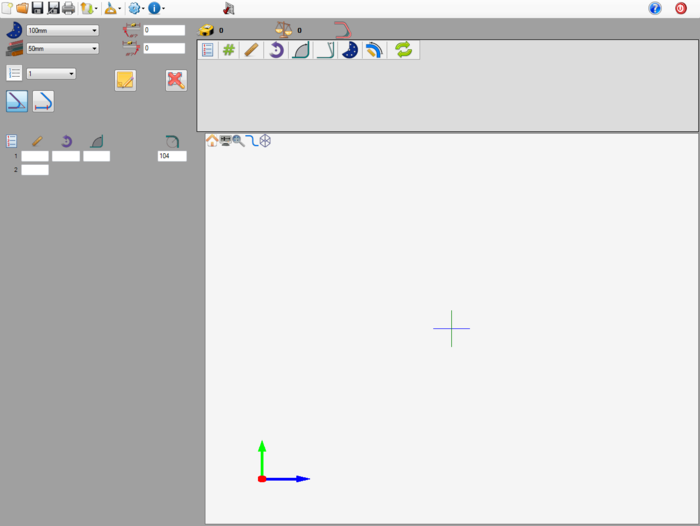
Task: Click the bend angle header icon in left panel
Action: (97, 141)
